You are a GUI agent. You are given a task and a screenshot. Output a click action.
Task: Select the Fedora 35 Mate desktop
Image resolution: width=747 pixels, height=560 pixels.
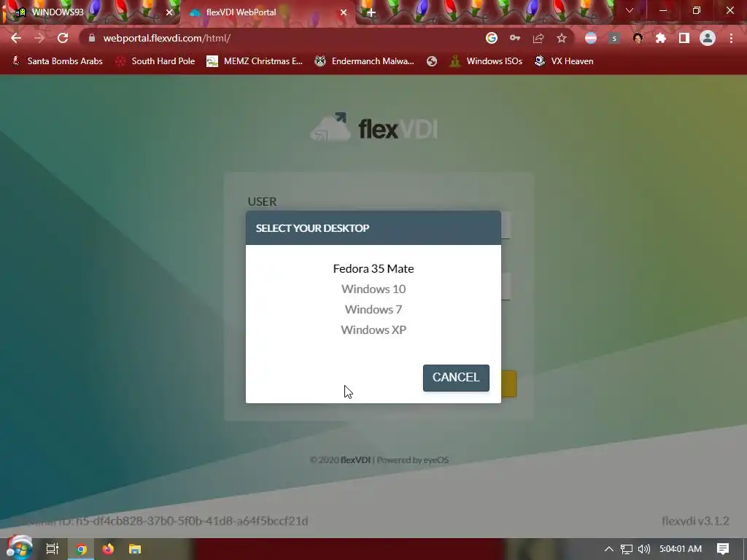(x=373, y=268)
